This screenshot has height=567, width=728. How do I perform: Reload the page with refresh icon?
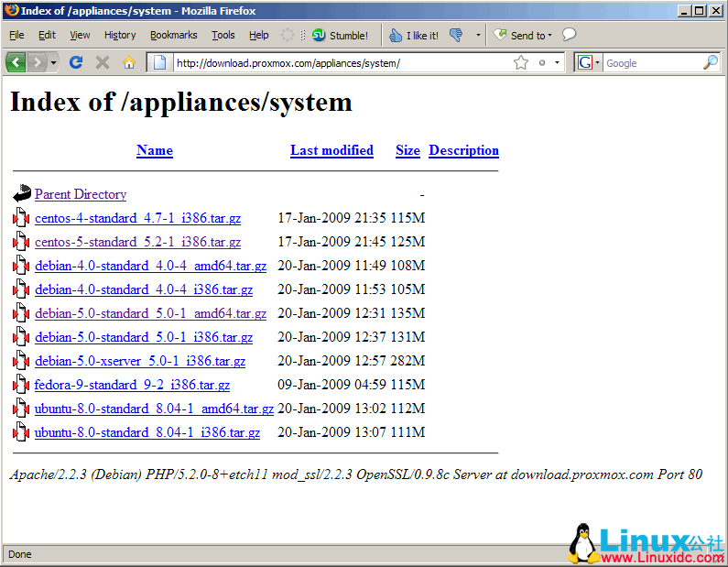pyautogui.click(x=76, y=62)
